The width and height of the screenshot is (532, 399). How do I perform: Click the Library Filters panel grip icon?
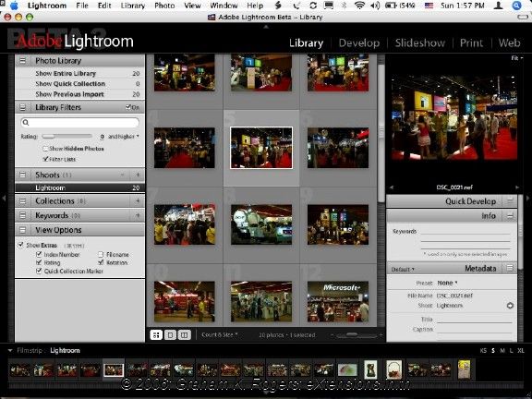pyautogui.click(x=23, y=107)
